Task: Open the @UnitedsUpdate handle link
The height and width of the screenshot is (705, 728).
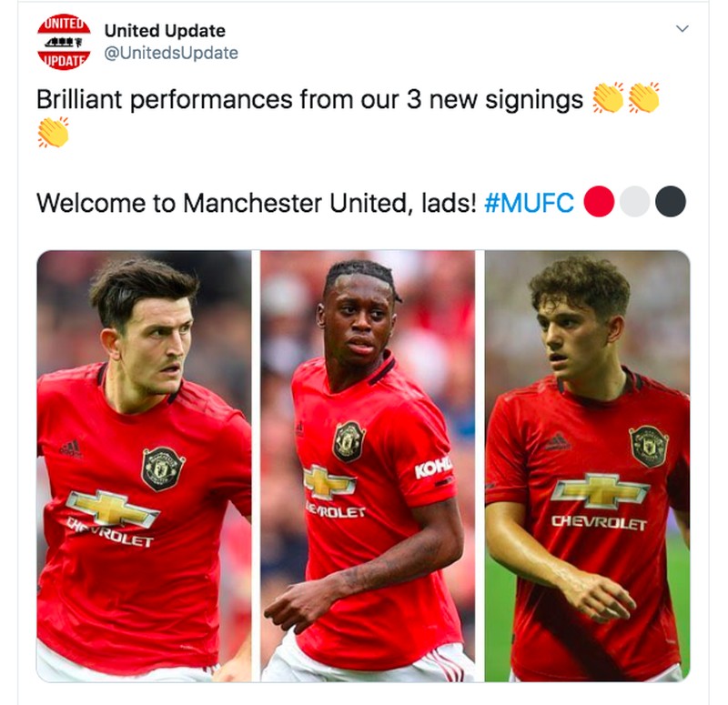Action: [x=171, y=53]
